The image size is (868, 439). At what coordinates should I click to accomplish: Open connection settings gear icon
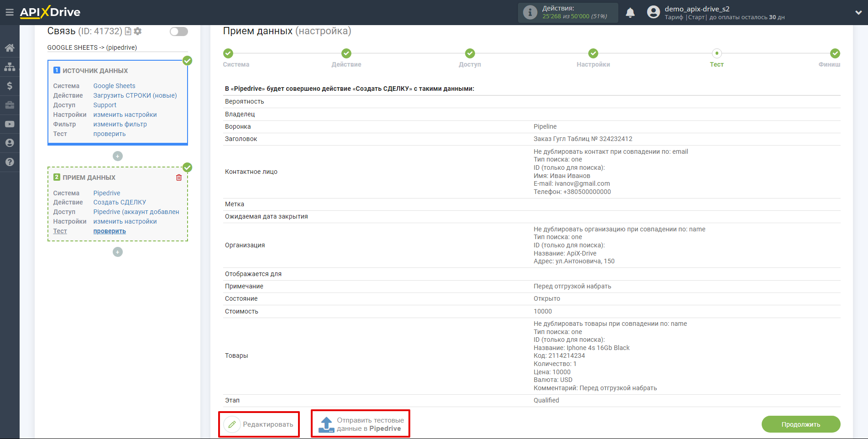(x=138, y=31)
